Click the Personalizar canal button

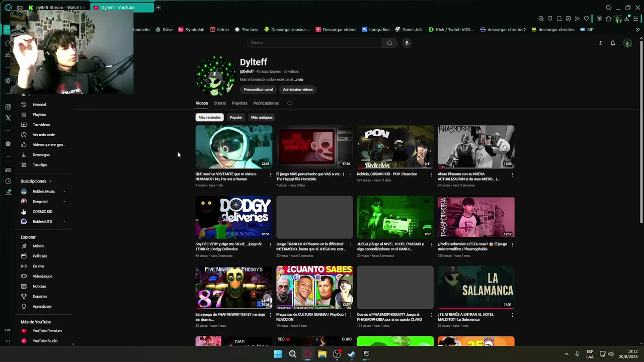258,89
